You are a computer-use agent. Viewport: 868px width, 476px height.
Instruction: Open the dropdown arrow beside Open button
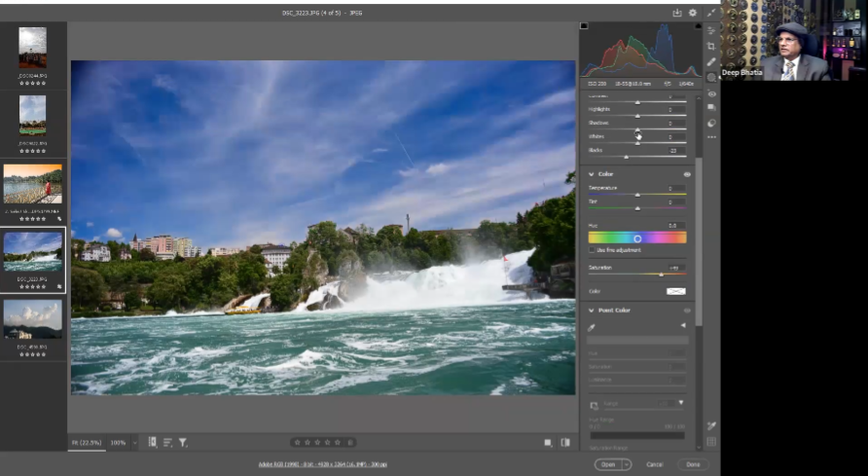627,464
